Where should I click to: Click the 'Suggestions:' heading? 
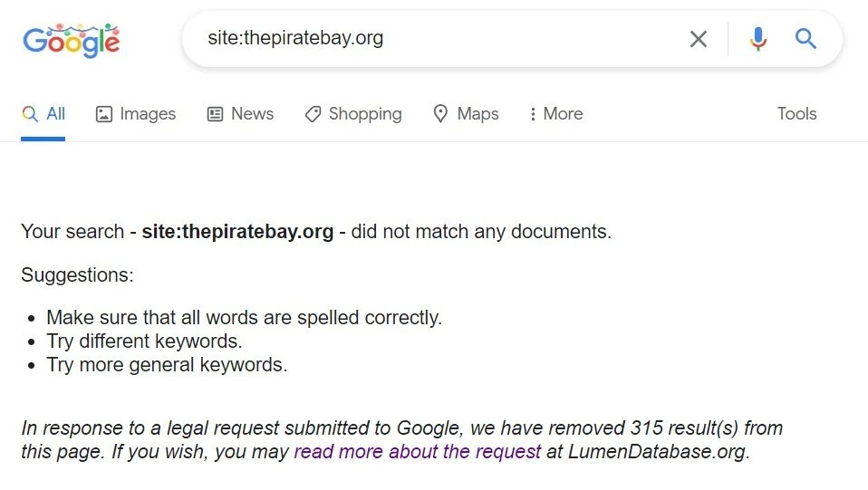point(77,275)
